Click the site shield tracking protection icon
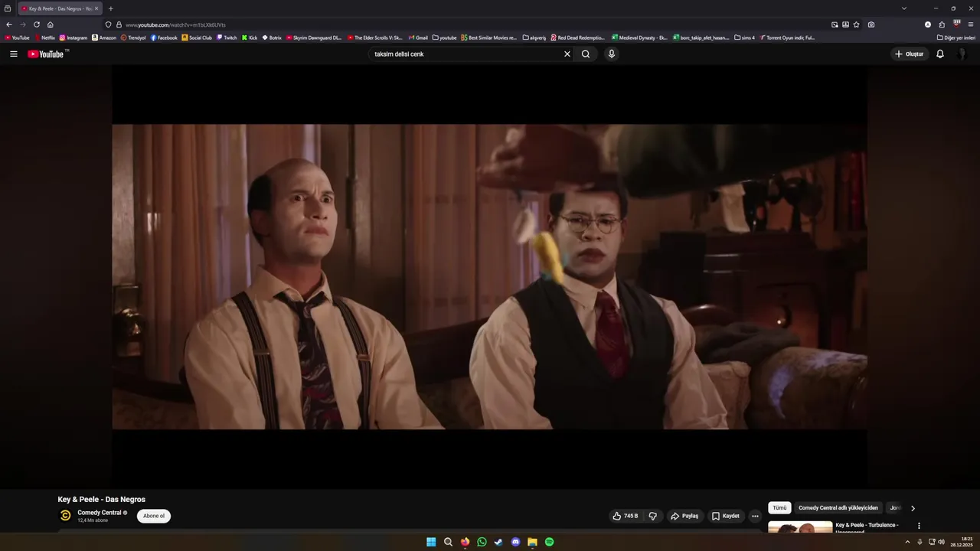The height and width of the screenshot is (551, 980). tap(108, 24)
